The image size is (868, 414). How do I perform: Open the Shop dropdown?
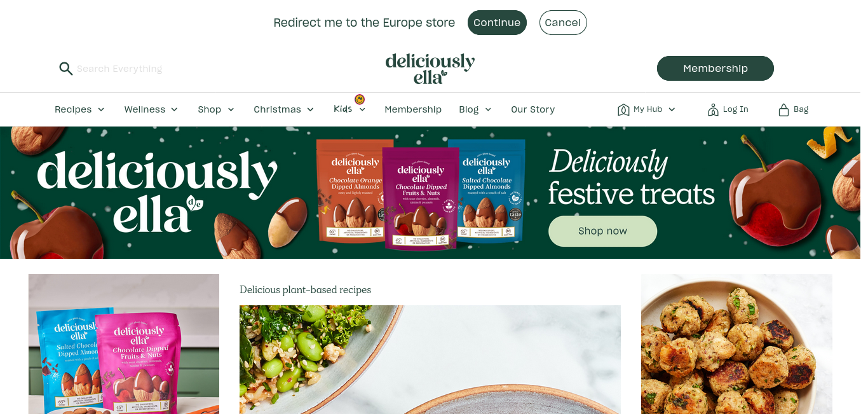pos(216,109)
